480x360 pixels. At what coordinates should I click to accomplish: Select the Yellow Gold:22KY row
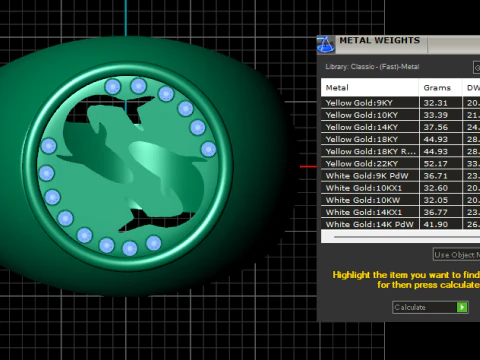[x=400, y=164]
